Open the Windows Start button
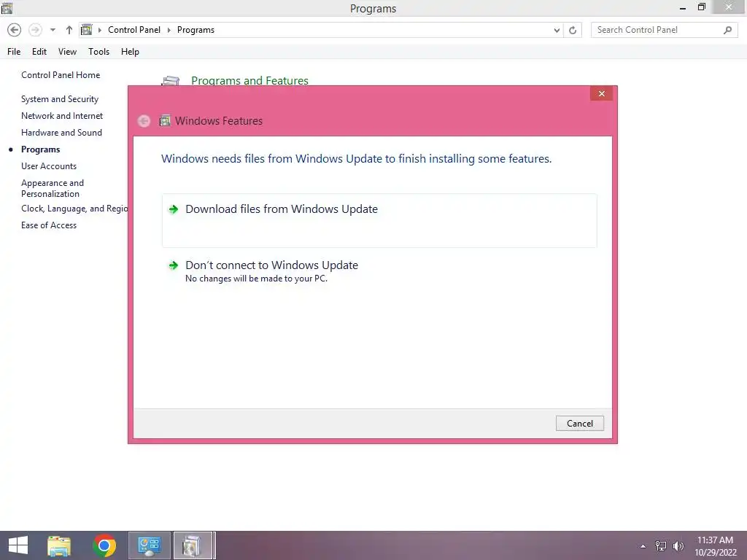 [x=18, y=545]
